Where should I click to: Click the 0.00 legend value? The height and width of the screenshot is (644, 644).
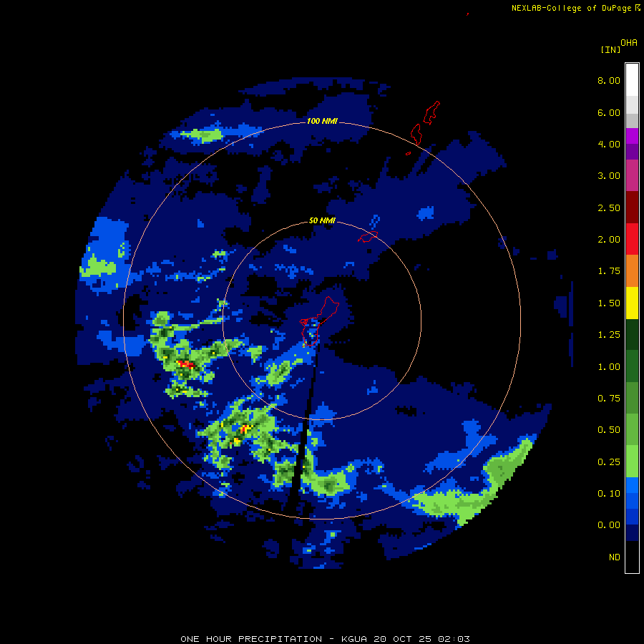coord(609,525)
